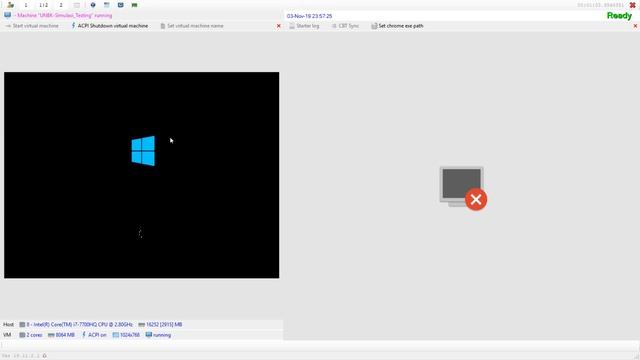
Task: Select layout button "1" in the top toolbar
Action: point(26,5)
